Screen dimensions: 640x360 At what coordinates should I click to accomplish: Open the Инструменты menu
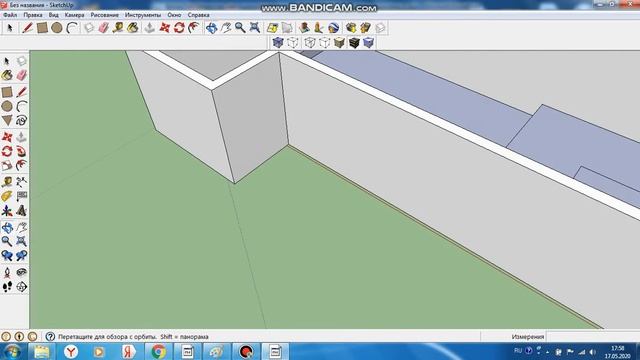coord(143,15)
